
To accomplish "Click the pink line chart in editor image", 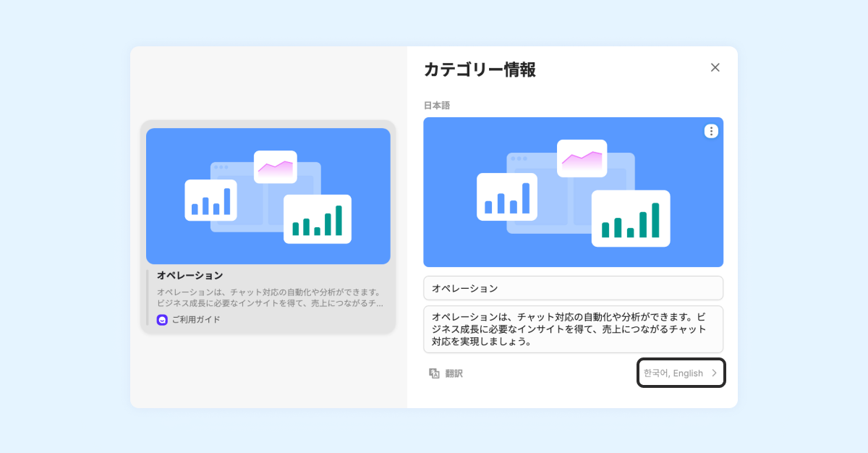I will (x=582, y=158).
